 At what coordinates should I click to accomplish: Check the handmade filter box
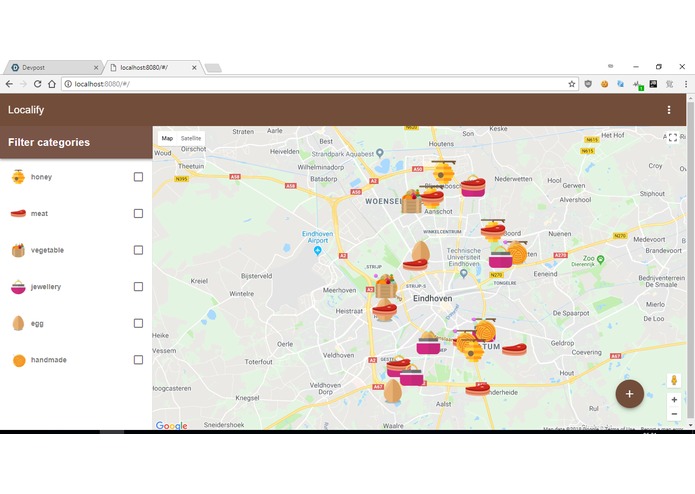click(138, 360)
